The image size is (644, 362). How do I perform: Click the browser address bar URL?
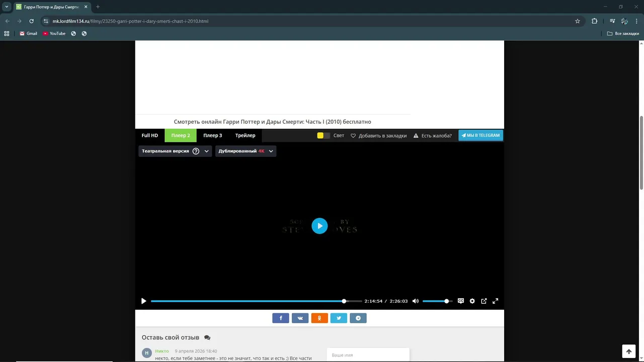pos(130,21)
